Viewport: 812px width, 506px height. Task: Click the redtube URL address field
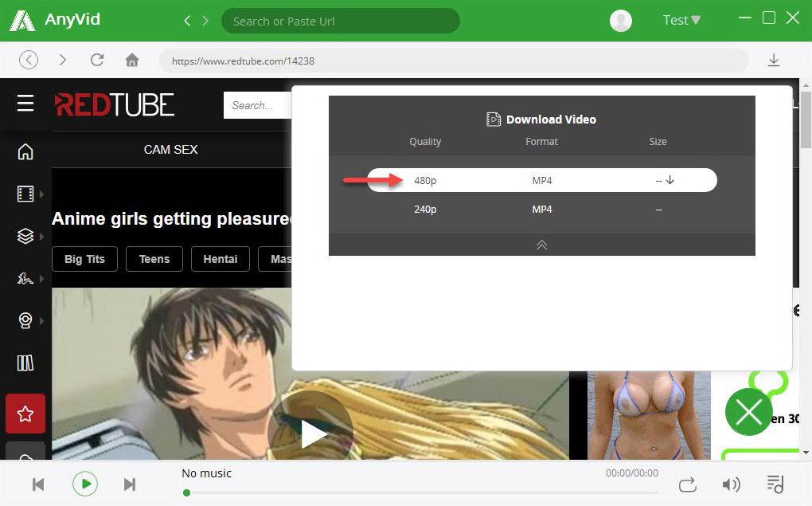pos(453,61)
